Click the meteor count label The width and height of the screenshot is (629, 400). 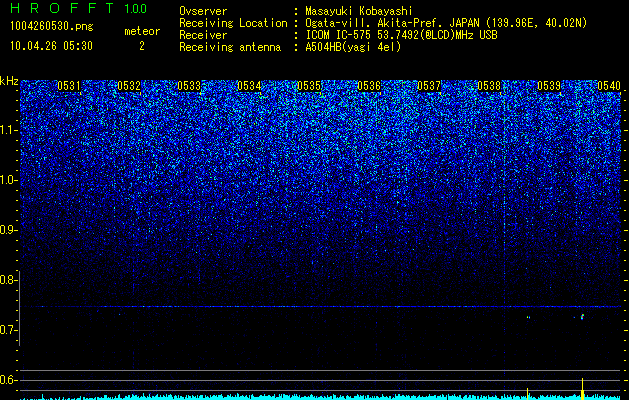pyautogui.click(x=142, y=31)
